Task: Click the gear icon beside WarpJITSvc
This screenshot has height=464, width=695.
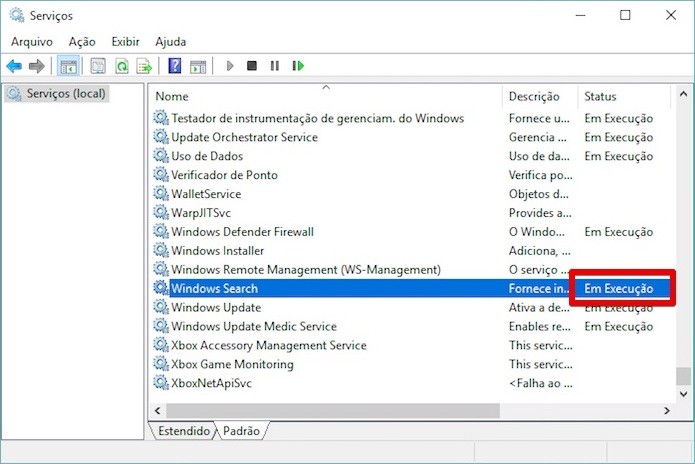Action: point(161,213)
